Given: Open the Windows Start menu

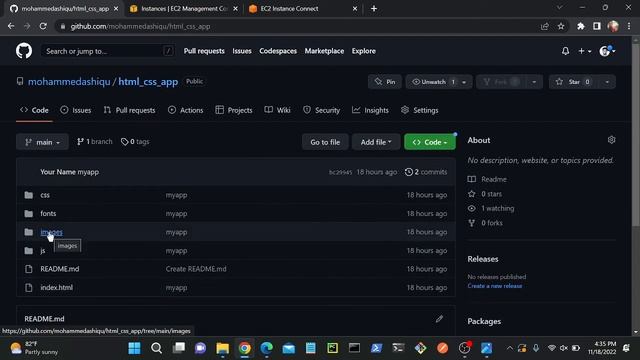Looking at the screenshot, I should (134, 348).
